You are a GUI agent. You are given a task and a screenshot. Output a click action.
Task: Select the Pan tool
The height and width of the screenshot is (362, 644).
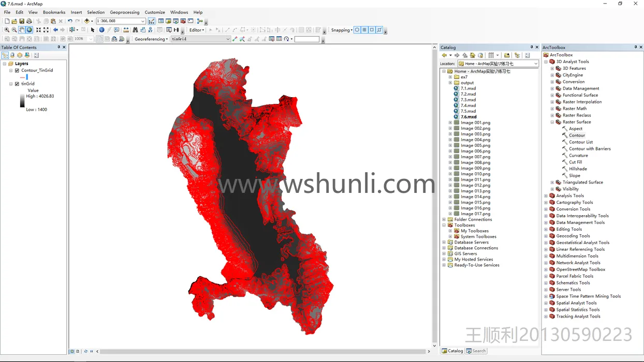coord(22,30)
